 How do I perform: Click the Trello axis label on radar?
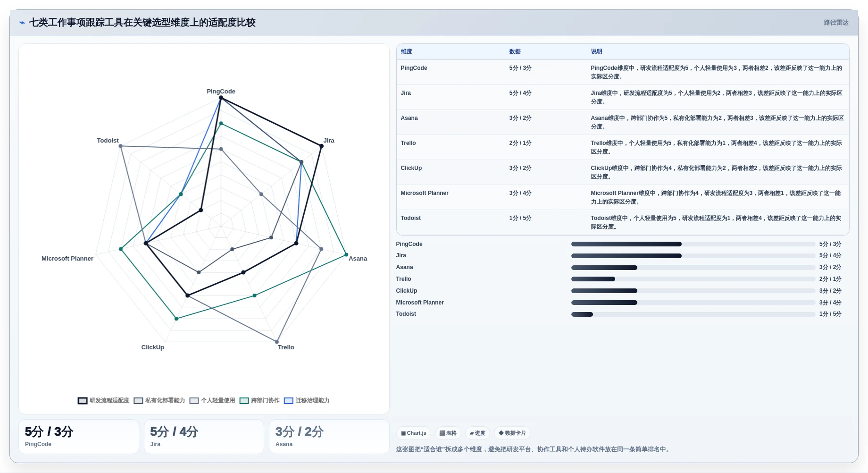click(x=286, y=347)
